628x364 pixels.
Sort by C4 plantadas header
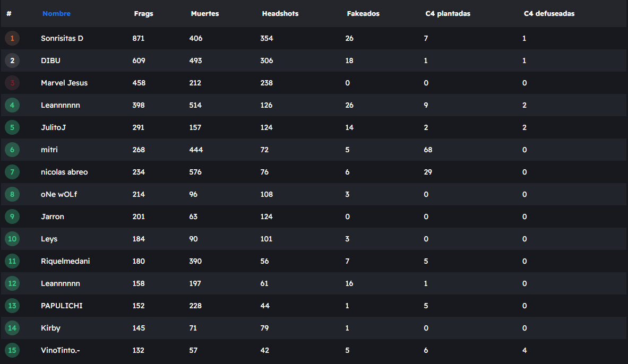pyautogui.click(x=448, y=14)
